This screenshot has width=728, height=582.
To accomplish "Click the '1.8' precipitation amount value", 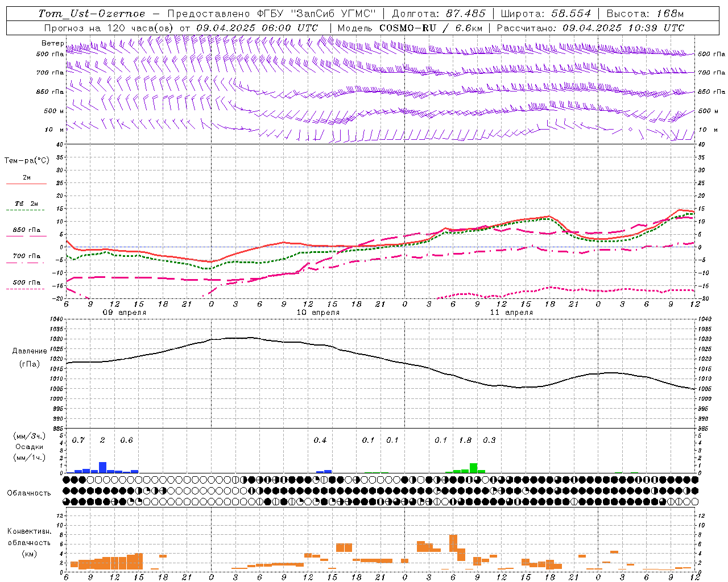I will coord(465,440).
